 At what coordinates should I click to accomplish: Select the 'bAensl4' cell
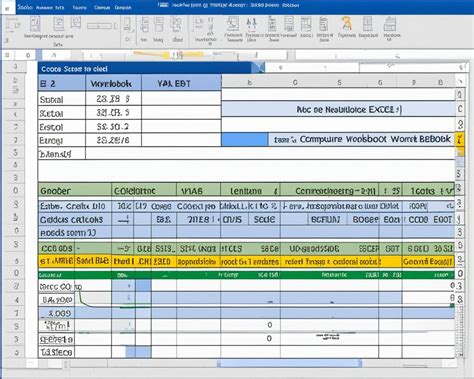[x=62, y=154]
